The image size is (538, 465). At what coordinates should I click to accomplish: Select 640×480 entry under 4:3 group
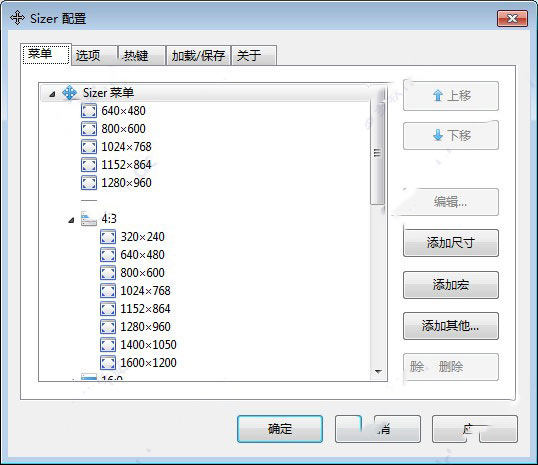142,255
